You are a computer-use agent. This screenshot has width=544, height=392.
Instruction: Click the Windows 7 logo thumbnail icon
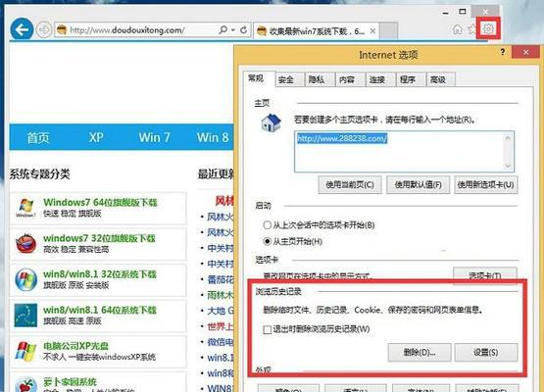tap(25, 208)
